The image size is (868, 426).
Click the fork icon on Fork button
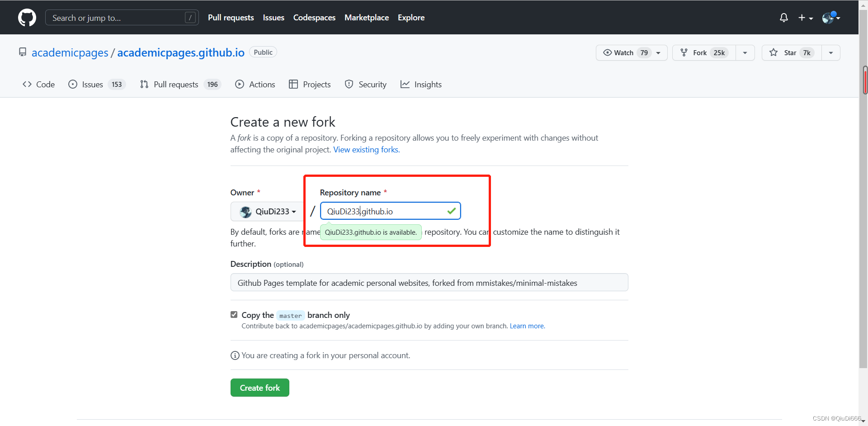pos(684,53)
